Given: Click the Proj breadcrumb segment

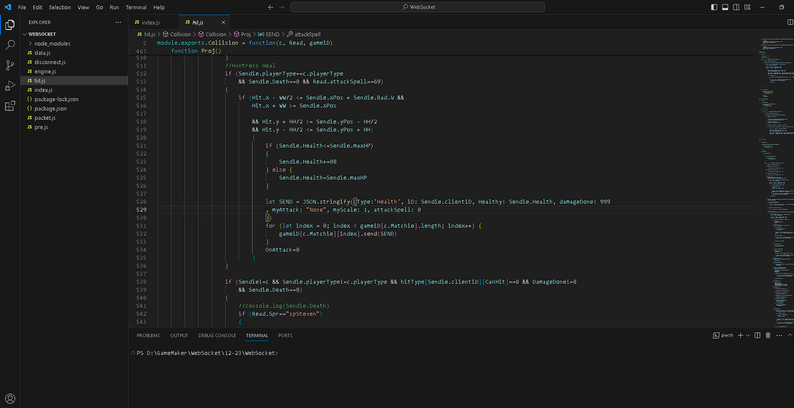Looking at the screenshot, I should [x=242, y=34].
